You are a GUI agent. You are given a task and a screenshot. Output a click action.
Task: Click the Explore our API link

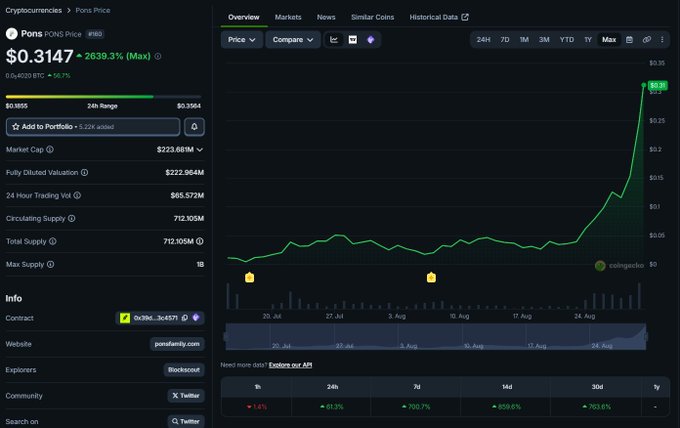coord(290,365)
